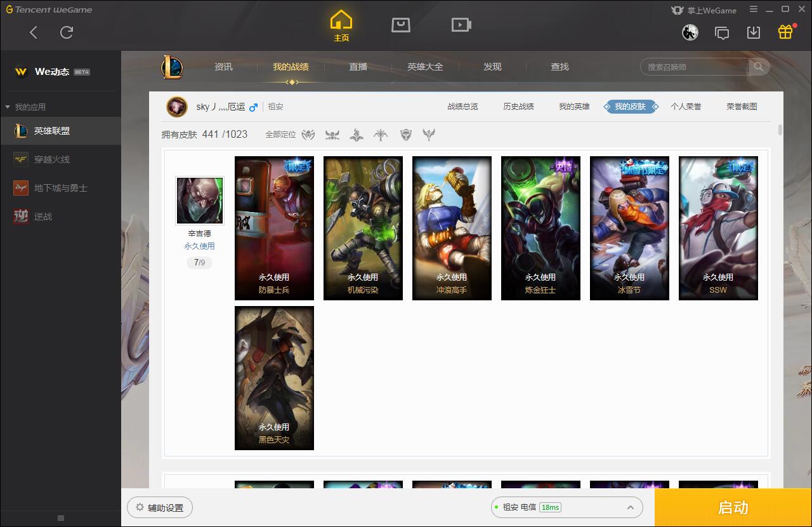Click the 搜索召唤师 search field

point(695,67)
